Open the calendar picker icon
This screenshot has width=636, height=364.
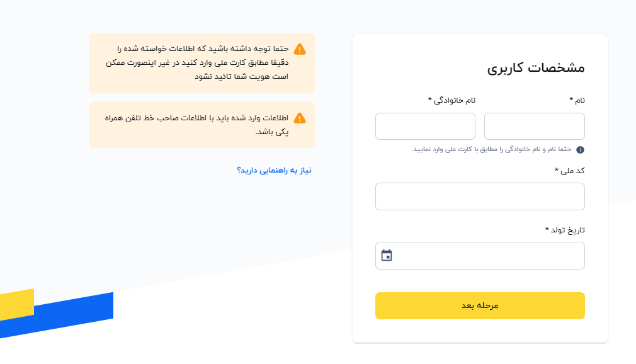[387, 255]
